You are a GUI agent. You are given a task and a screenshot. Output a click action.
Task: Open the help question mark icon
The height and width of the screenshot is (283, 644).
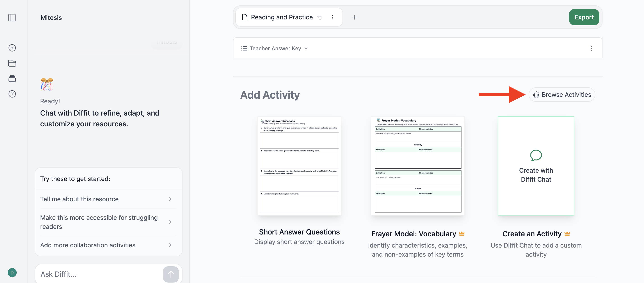[12, 94]
